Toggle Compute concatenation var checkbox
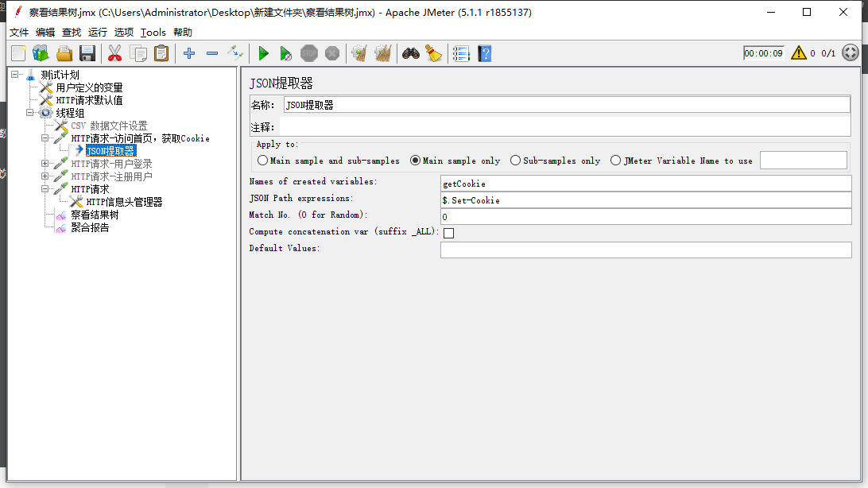This screenshot has height=488, width=868. tap(449, 233)
